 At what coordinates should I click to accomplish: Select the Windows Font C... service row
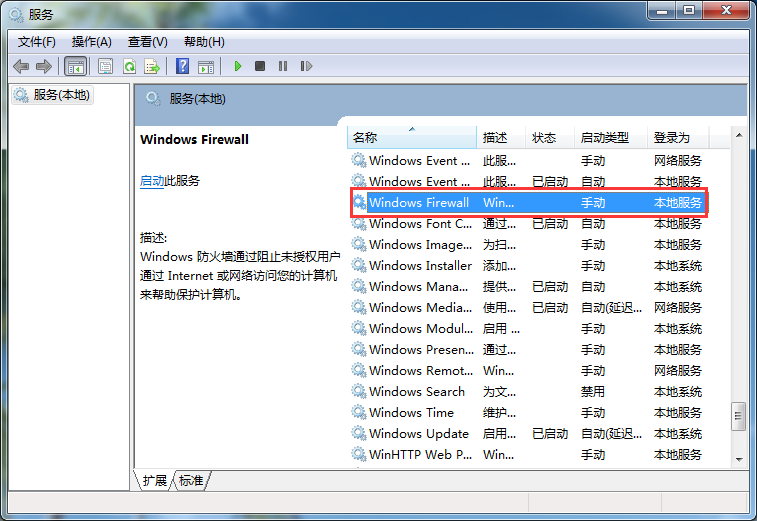tap(528, 224)
